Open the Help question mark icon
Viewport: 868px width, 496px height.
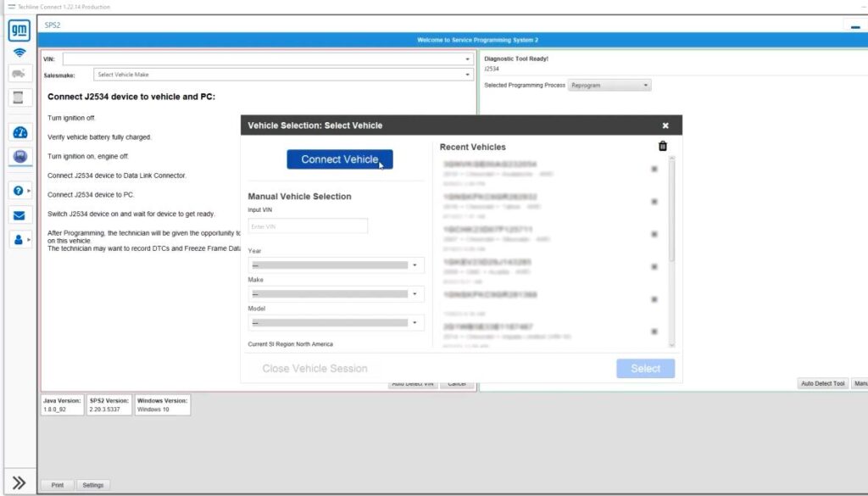pos(17,189)
